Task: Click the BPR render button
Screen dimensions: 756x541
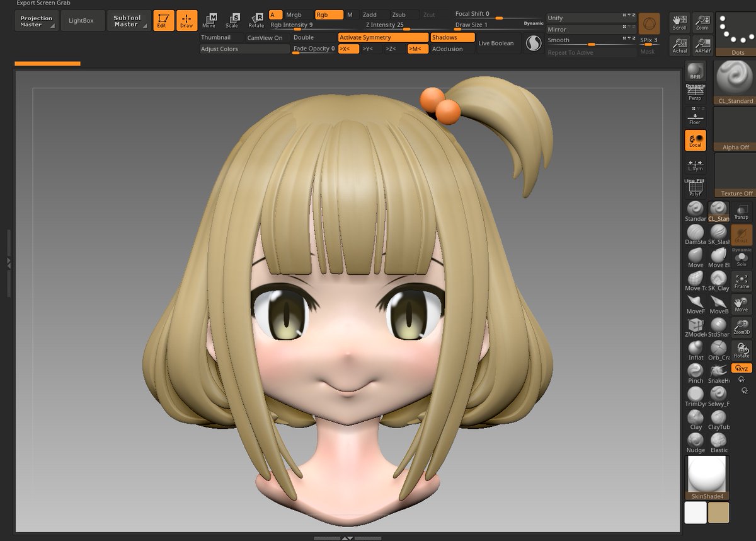Action: (x=695, y=71)
